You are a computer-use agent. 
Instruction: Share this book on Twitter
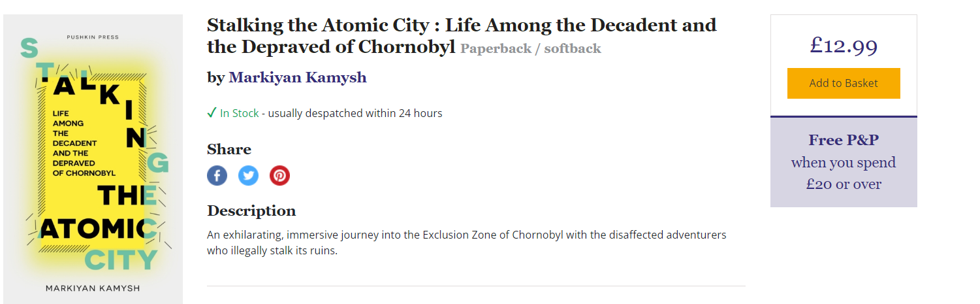click(x=248, y=176)
